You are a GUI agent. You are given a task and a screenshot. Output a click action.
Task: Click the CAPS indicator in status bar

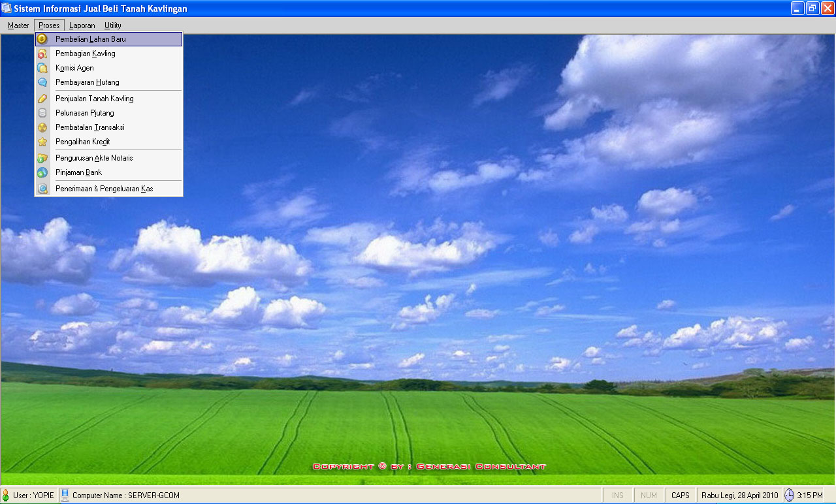coord(680,496)
